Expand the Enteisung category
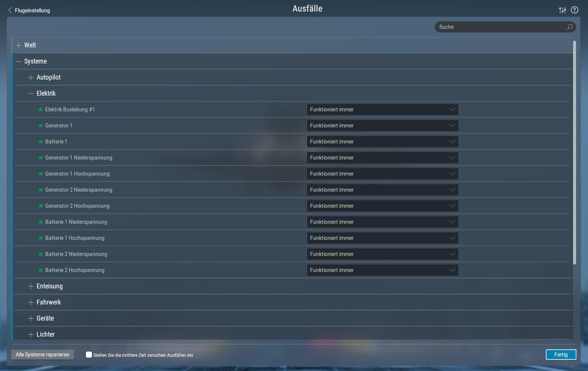 [31, 286]
